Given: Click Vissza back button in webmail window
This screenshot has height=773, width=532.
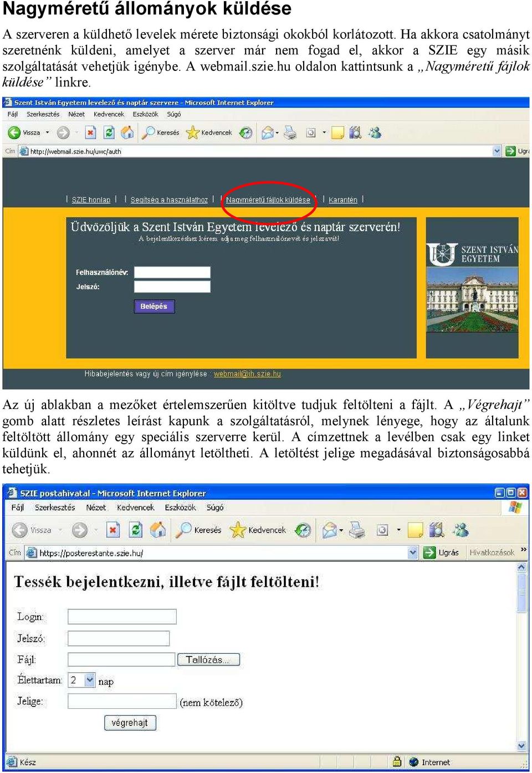Looking at the screenshot, I should click(x=24, y=132).
